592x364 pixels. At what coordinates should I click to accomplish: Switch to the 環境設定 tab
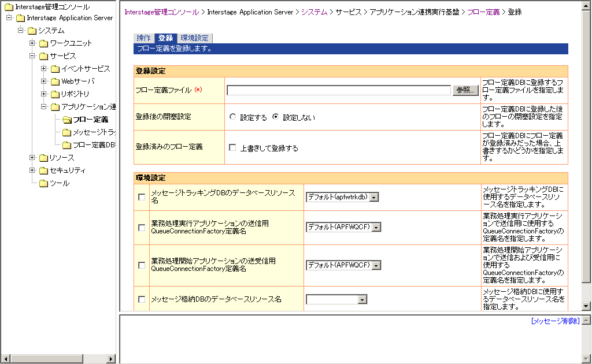tap(194, 38)
